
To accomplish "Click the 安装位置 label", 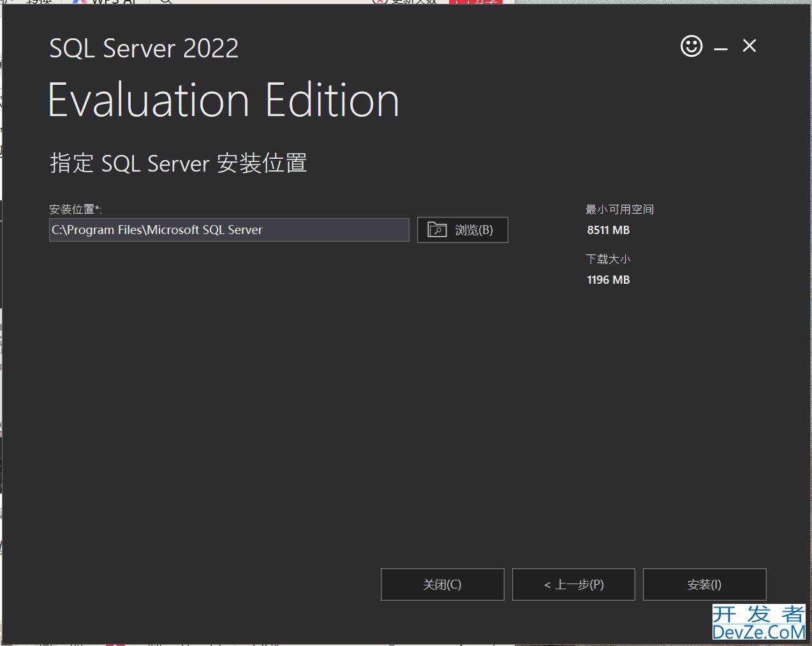I will coord(75,209).
